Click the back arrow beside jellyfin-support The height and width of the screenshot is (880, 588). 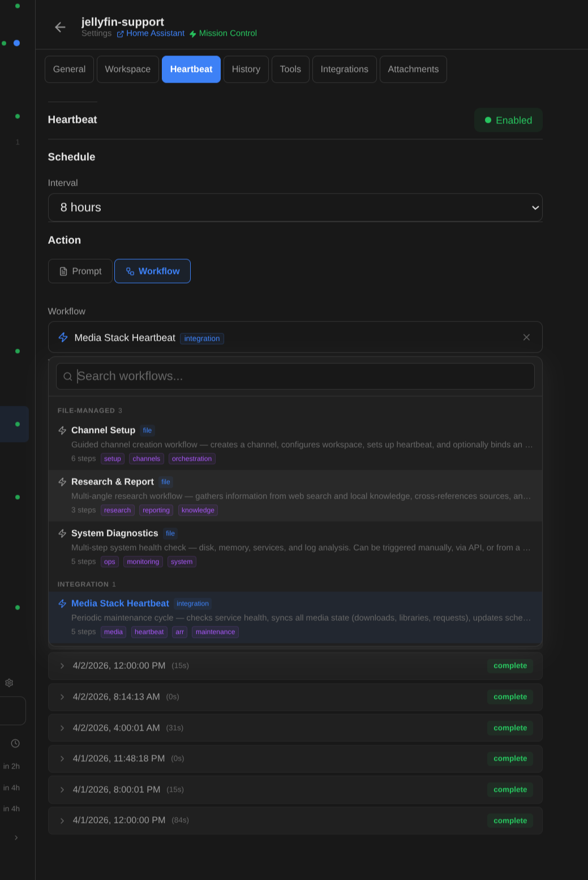(60, 27)
